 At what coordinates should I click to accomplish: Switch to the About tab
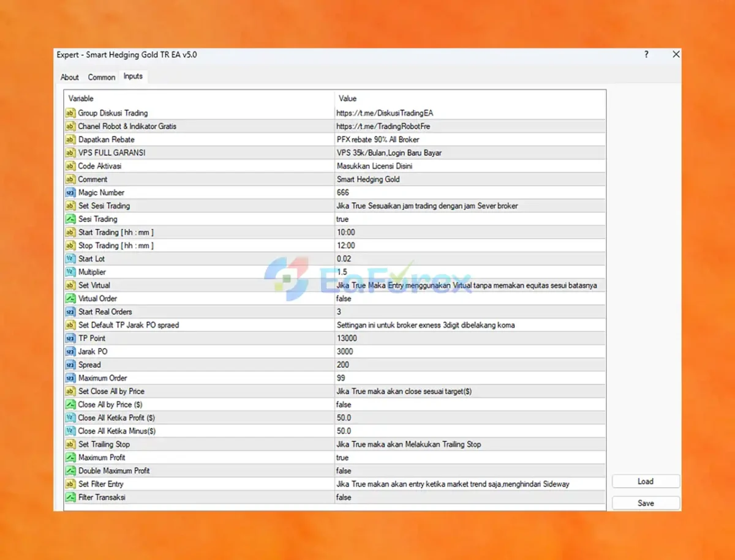pyautogui.click(x=70, y=77)
